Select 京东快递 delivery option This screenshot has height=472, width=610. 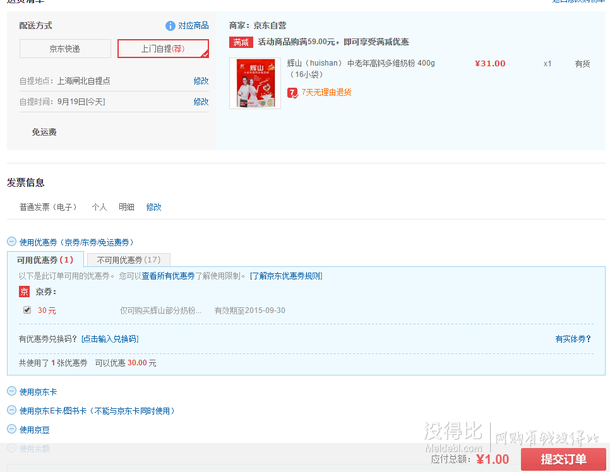(x=65, y=49)
